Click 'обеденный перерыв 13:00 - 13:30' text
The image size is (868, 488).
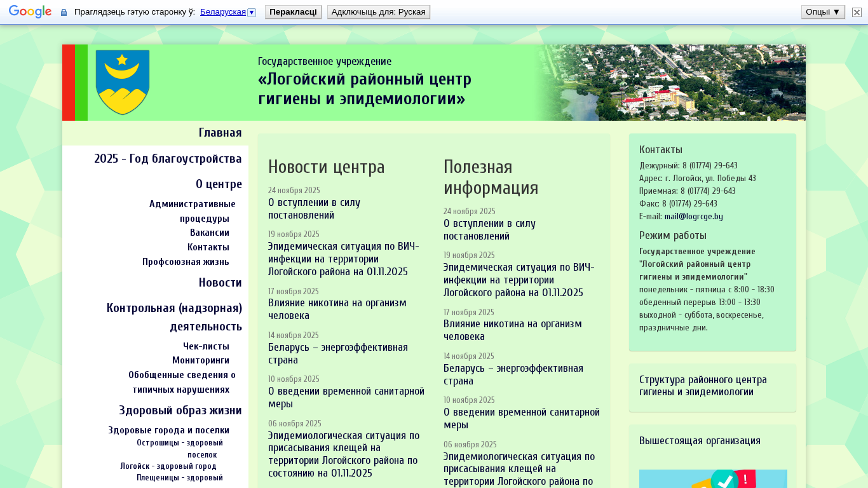[700, 302]
